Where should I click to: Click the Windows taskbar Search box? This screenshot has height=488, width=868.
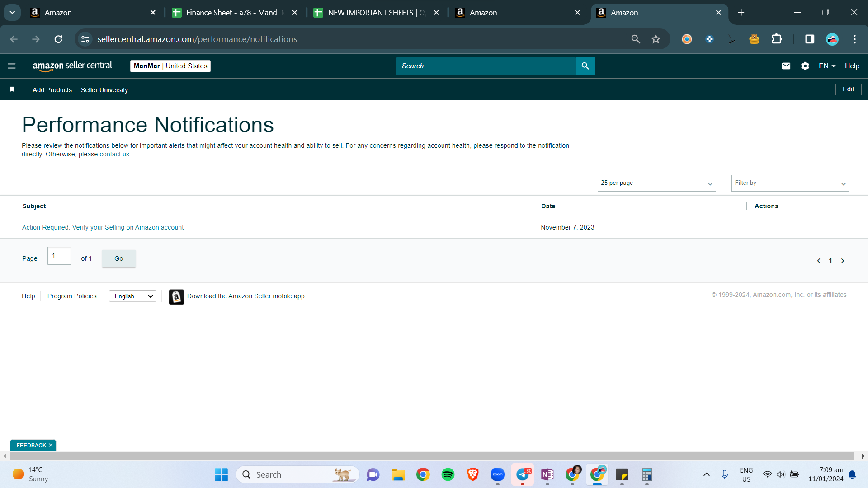297,474
